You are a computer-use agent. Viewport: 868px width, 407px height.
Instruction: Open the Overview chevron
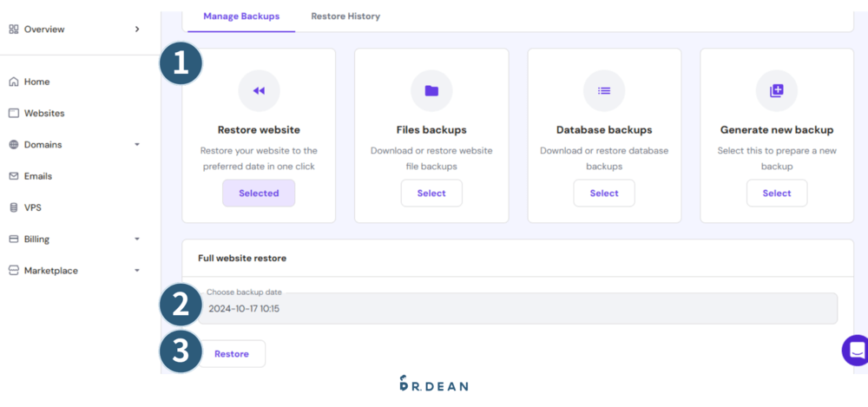click(x=137, y=30)
